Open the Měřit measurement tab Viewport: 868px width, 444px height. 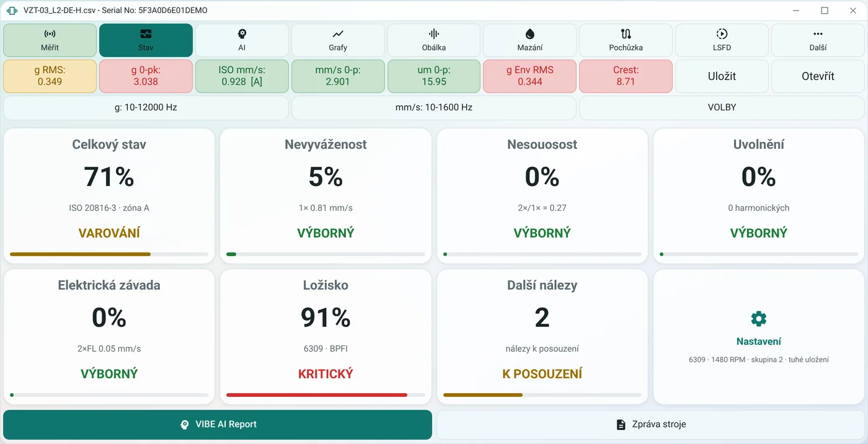(50, 40)
